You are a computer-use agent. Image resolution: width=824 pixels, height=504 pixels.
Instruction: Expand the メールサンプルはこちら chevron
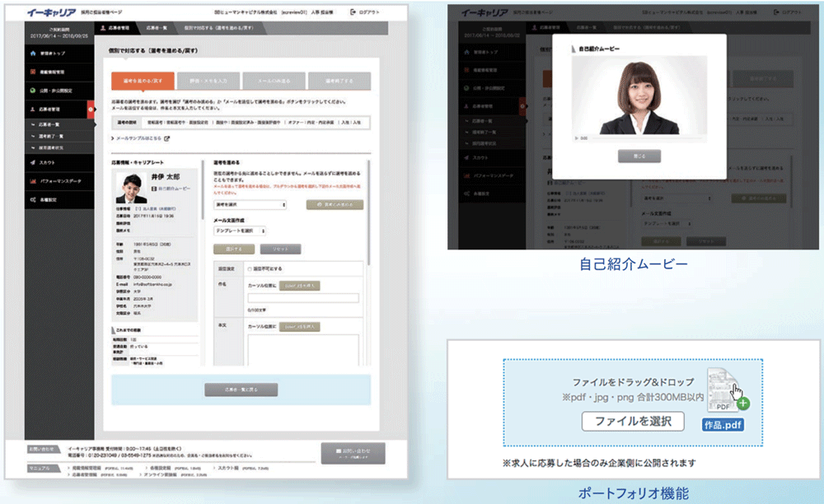[113, 138]
